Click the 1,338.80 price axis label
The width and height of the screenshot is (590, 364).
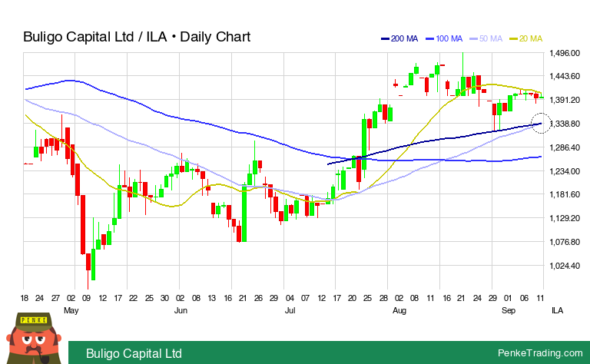pos(565,124)
